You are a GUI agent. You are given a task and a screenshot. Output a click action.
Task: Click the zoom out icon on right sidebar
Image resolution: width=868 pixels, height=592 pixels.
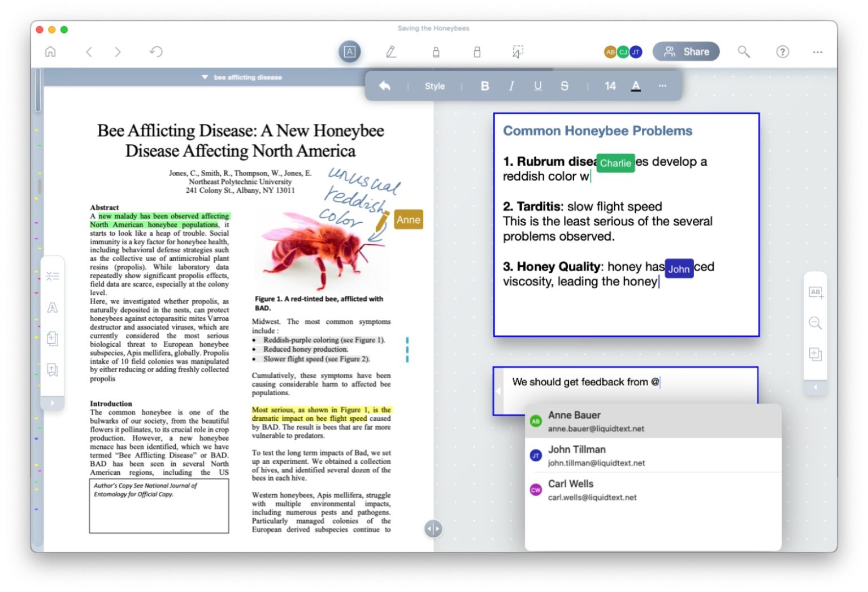(x=815, y=323)
